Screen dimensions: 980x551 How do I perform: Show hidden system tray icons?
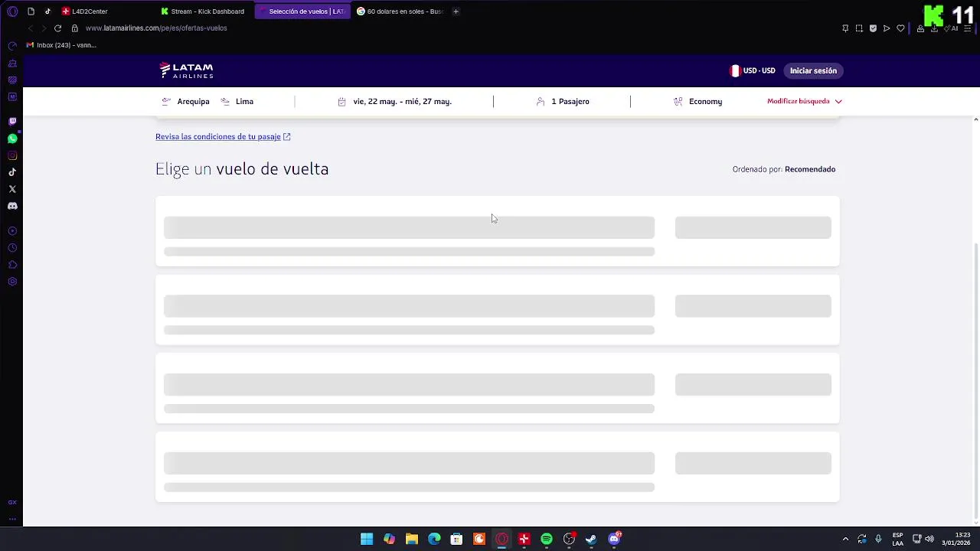point(845,540)
